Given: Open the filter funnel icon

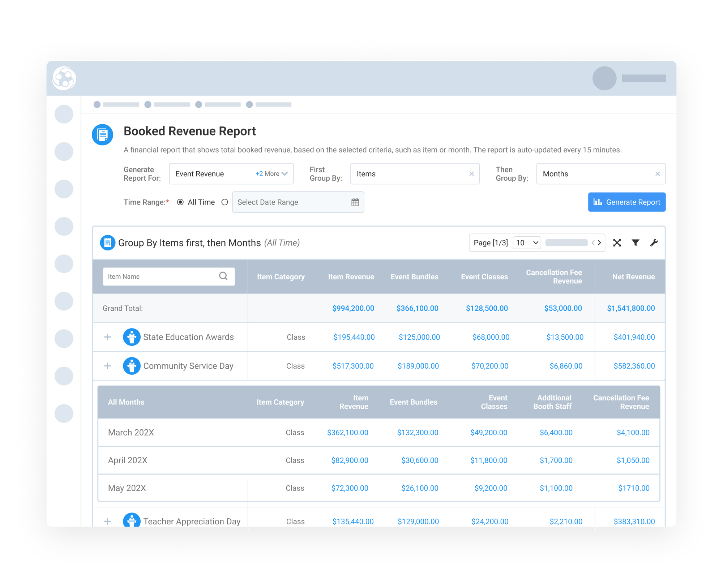Looking at the screenshot, I should pos(636,243).
